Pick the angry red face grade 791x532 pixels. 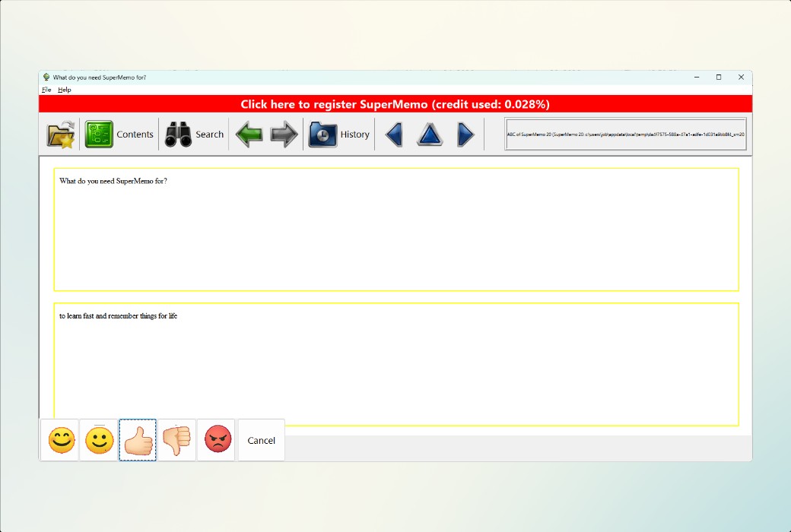(x=217, y=440)
